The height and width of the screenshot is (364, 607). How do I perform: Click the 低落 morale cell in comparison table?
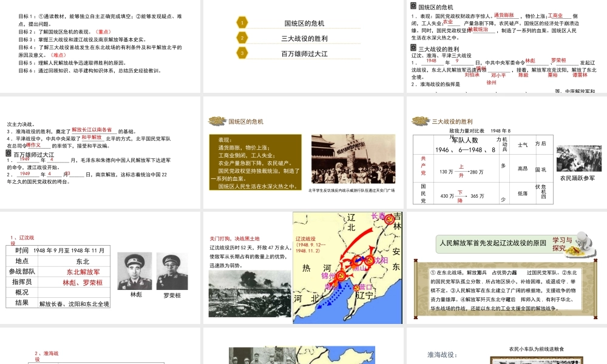[523, 193]
